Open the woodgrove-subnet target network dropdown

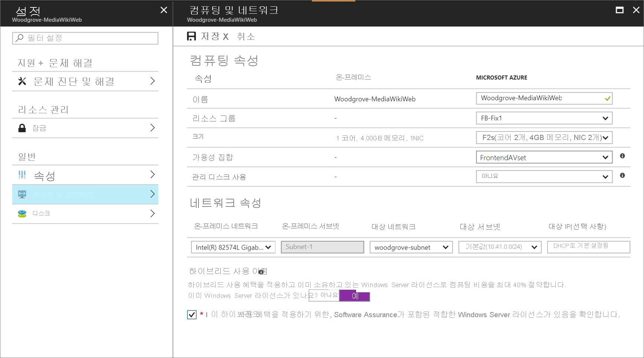point(411,247)
